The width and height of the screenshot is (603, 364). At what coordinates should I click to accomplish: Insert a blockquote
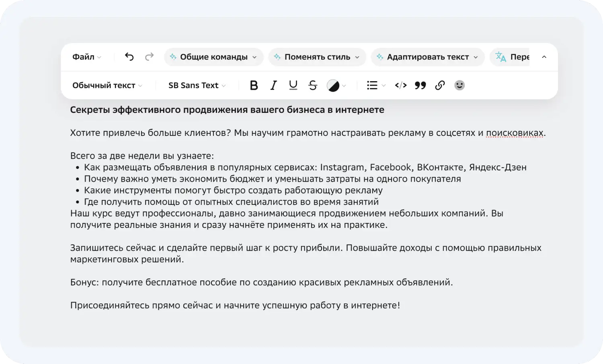420,85
